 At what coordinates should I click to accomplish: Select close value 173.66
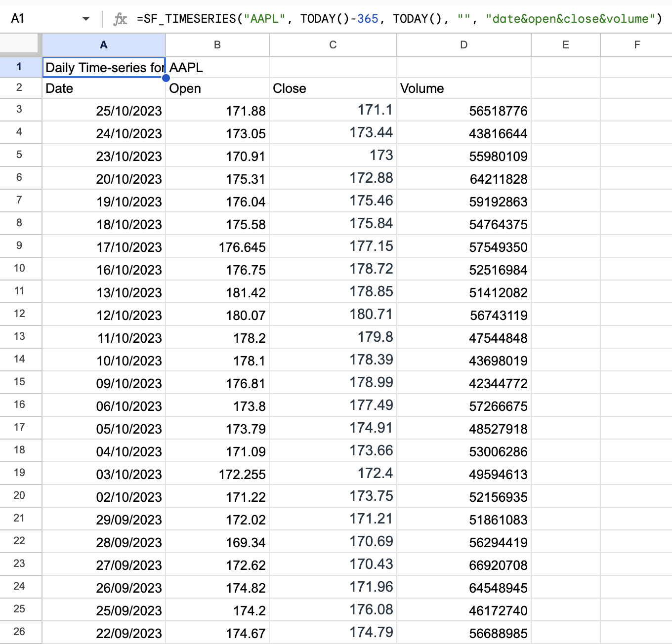333,450
